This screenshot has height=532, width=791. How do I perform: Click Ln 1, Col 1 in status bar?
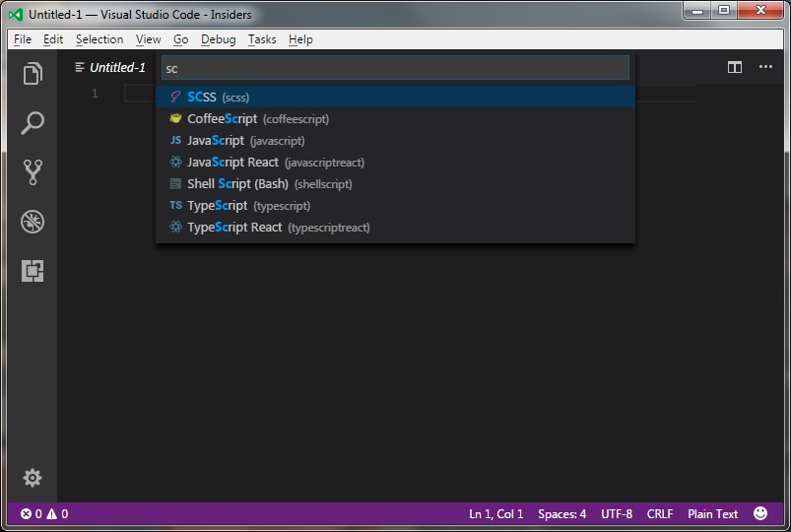(x=495, y=514)
